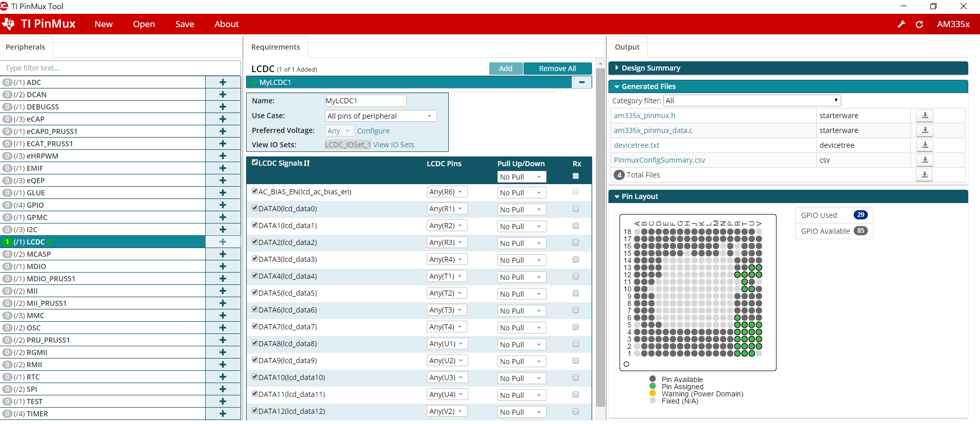Add a TIMER peripheral with plus icon

point(223,414)
